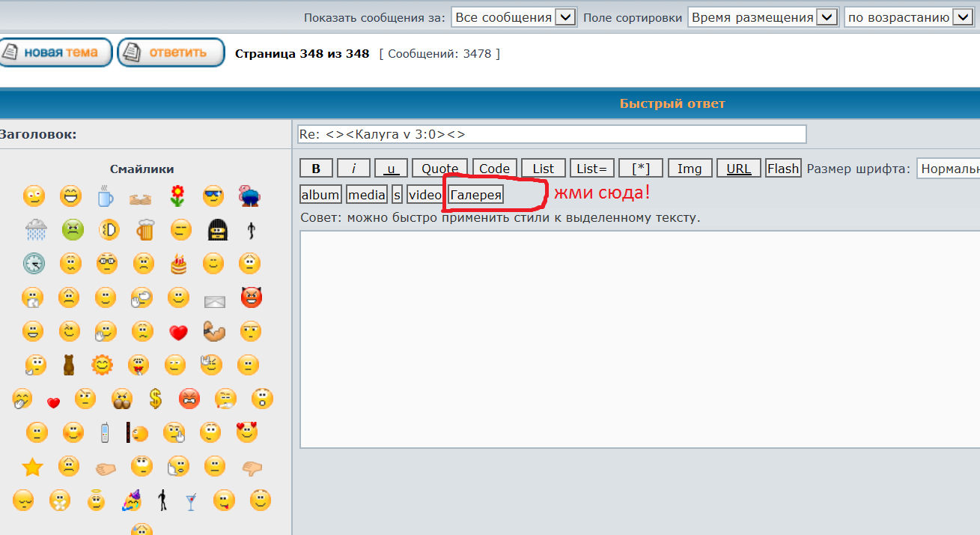Insert a Quote BBCode tag
This screenshot has height=535, width=980.
pos(439,169)
